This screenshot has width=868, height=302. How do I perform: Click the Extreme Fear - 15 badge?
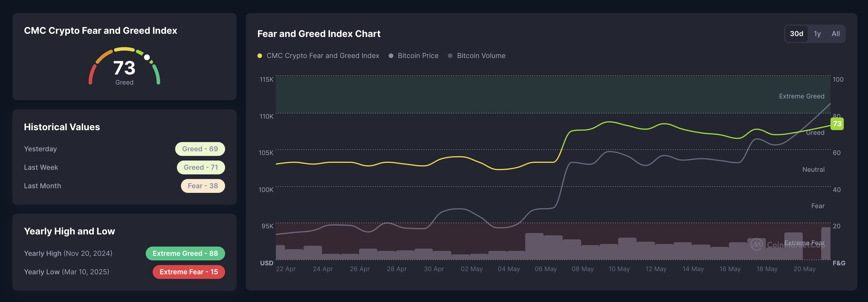[189, 272]
